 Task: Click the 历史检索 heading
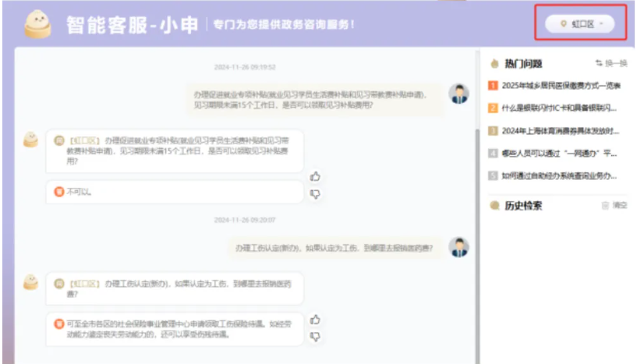click(523, 205)
